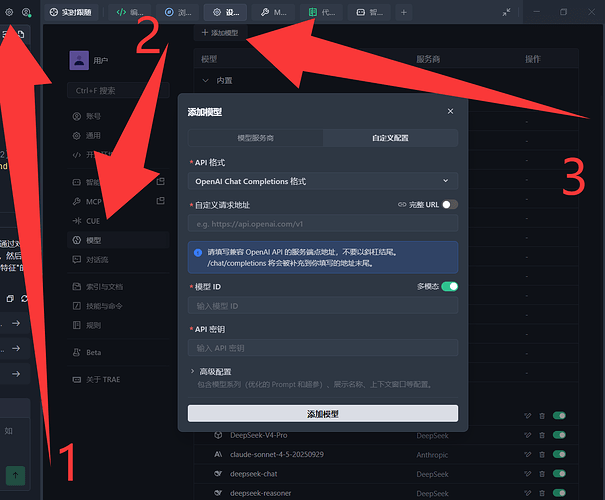This screenshot has height=500, width=605.
Task: Open the 智... tab in the top bar
Action: pos(369,12)
